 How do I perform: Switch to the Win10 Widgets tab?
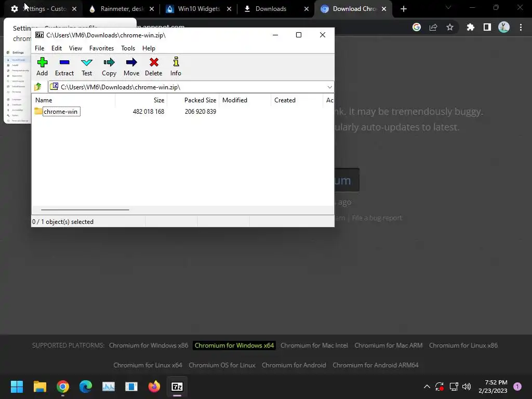(x=198, y=9)
